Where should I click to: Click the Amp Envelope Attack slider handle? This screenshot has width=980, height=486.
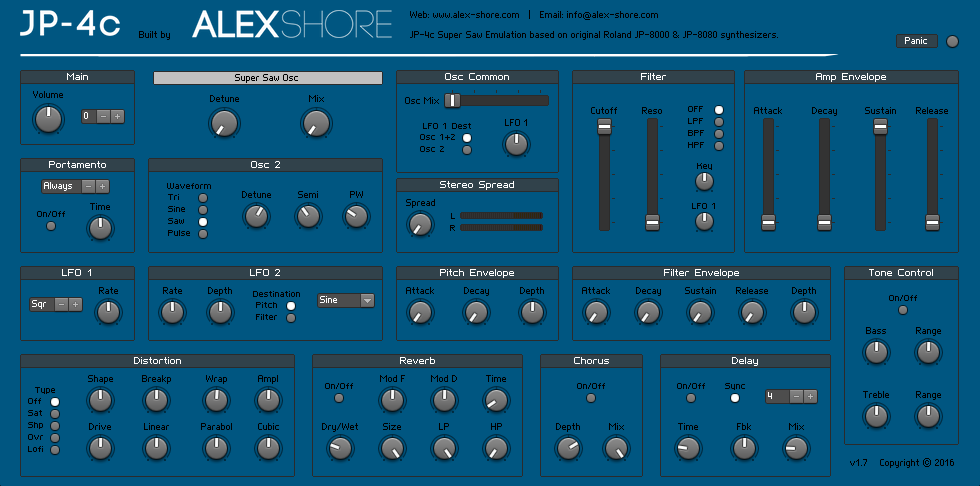tap(768, 222)
